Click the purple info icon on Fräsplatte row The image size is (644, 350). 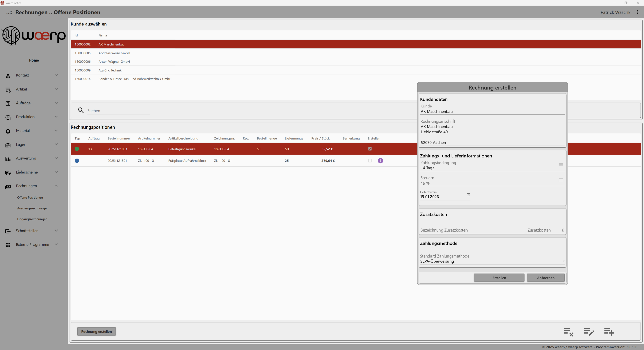(380, 161)
